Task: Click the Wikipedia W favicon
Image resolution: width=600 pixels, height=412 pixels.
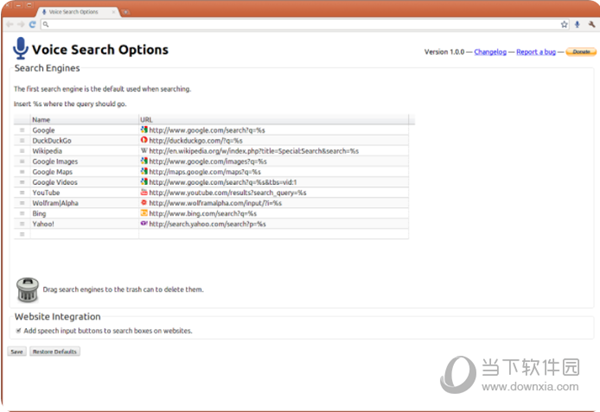Action: click(x=144, y=151)
